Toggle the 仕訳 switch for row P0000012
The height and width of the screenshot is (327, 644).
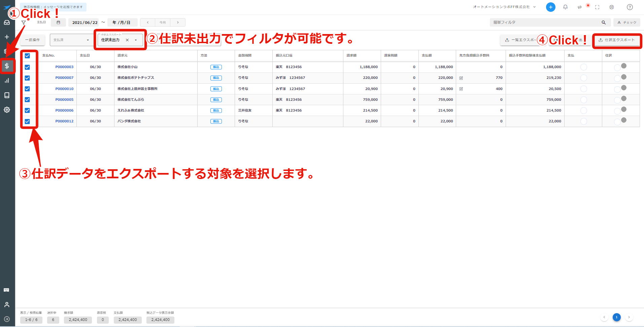(x=620, y=121)
